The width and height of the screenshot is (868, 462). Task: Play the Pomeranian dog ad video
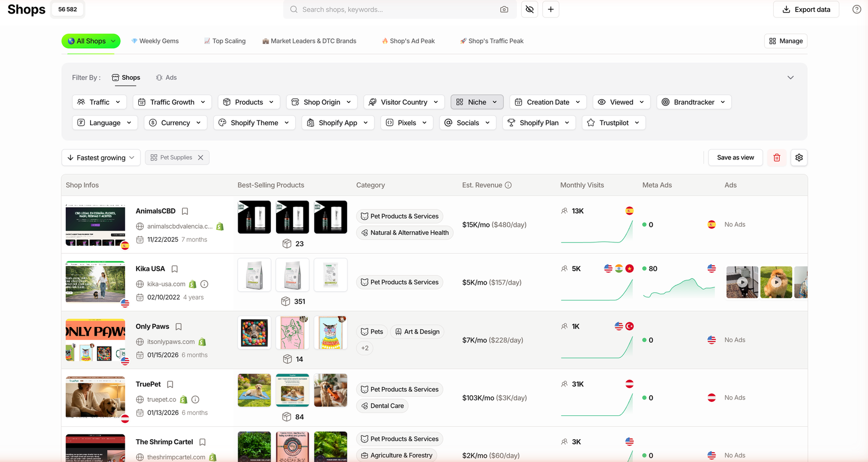776,283
